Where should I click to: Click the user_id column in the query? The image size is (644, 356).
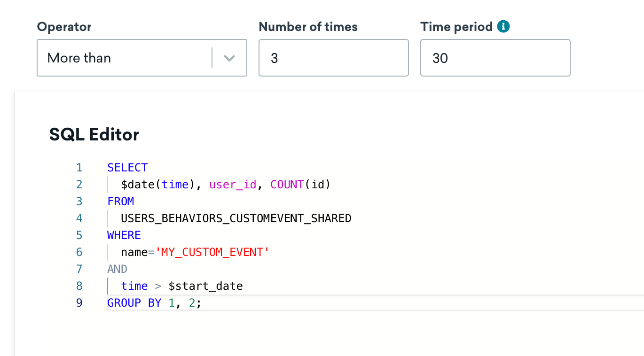pyautogui.click(x=233, y=185)
